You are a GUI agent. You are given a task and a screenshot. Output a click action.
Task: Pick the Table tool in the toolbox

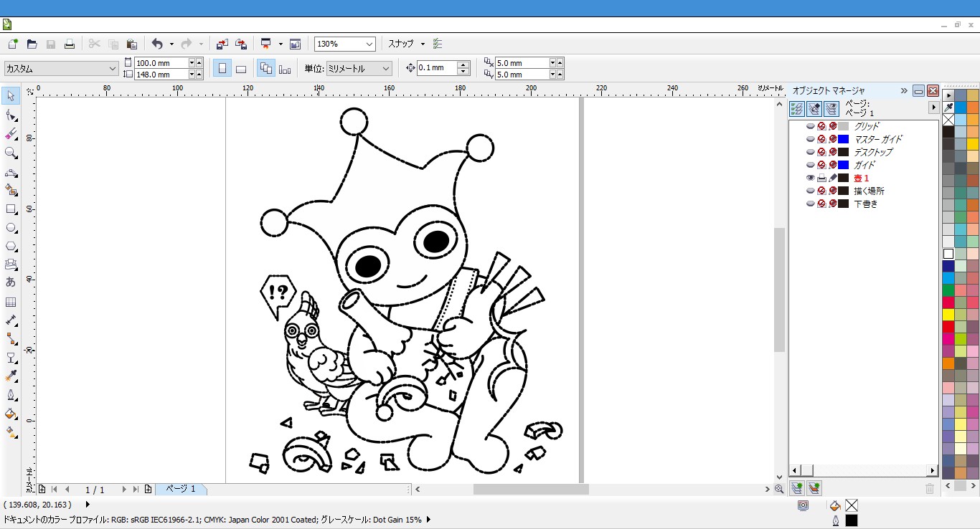tap(11, 302)
